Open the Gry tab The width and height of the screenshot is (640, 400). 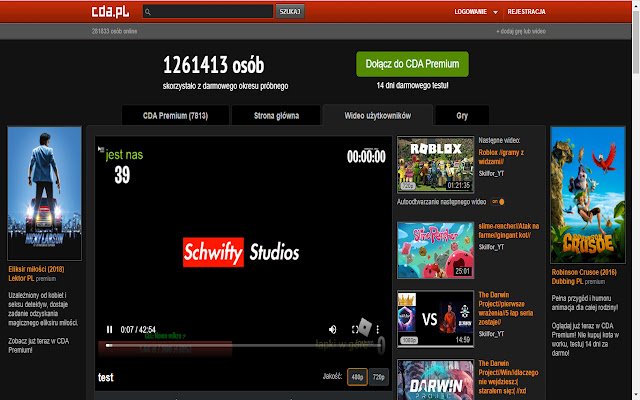tap(462, 116)
